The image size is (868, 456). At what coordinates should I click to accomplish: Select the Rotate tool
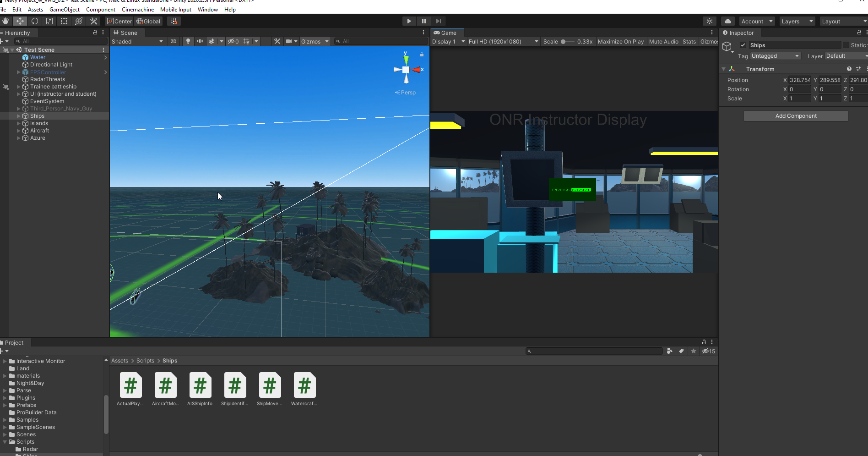coord(35,21)
